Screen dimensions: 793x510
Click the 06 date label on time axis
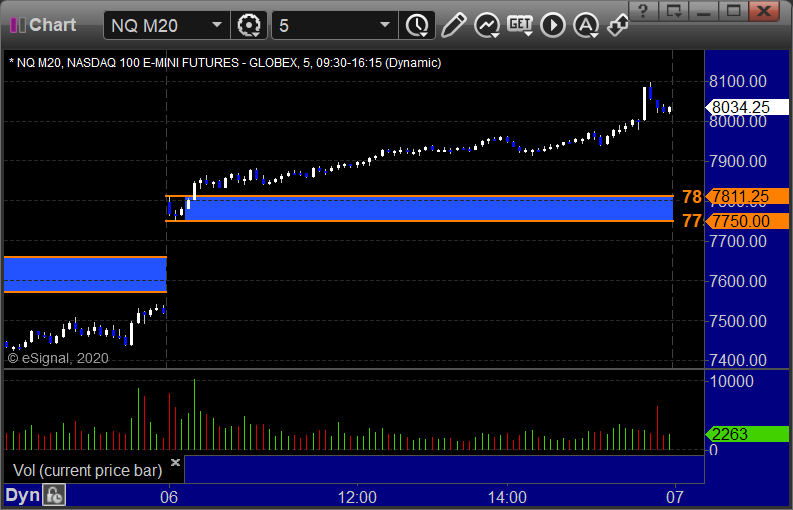click(169, 497)
